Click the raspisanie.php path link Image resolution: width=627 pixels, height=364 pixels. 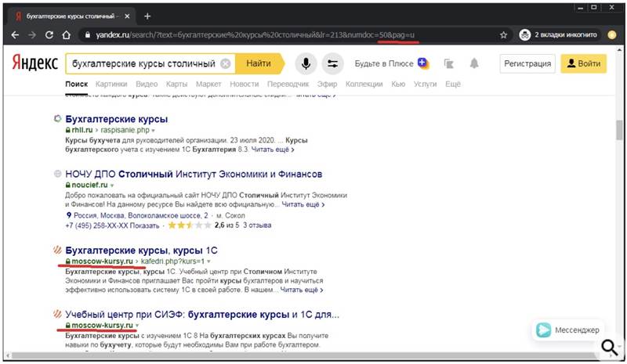point(125,130)
